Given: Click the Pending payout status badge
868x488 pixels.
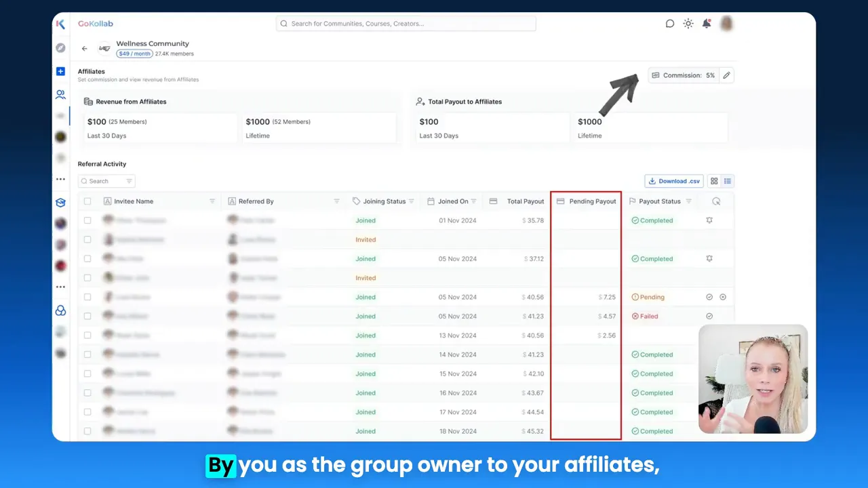Looking at the screenshot, I should (648, 297).
